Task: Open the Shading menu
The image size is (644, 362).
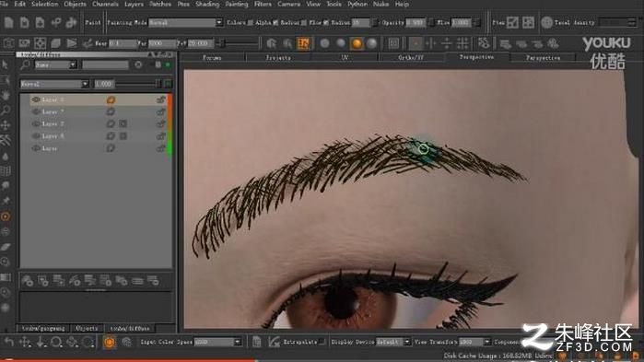Action: (x=207, y=4)
